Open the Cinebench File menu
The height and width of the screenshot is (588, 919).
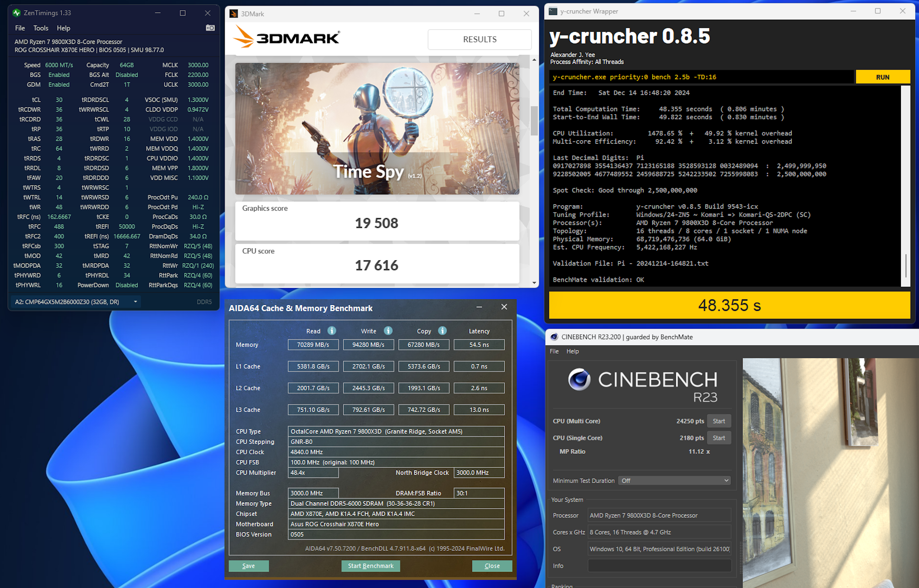click(x=554, y=351)
